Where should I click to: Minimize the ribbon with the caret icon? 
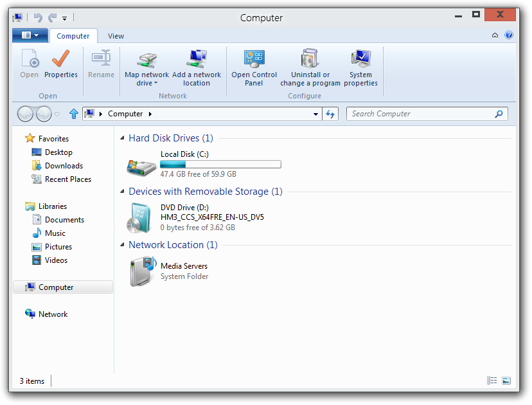(495, 35)
